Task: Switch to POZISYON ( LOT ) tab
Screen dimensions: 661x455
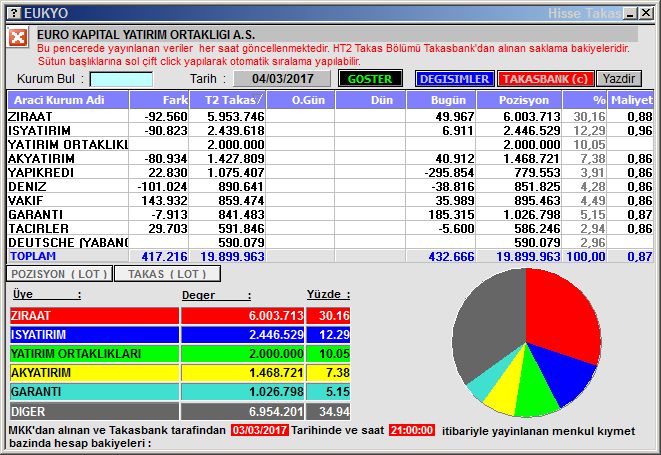Action: coord(59,274)
